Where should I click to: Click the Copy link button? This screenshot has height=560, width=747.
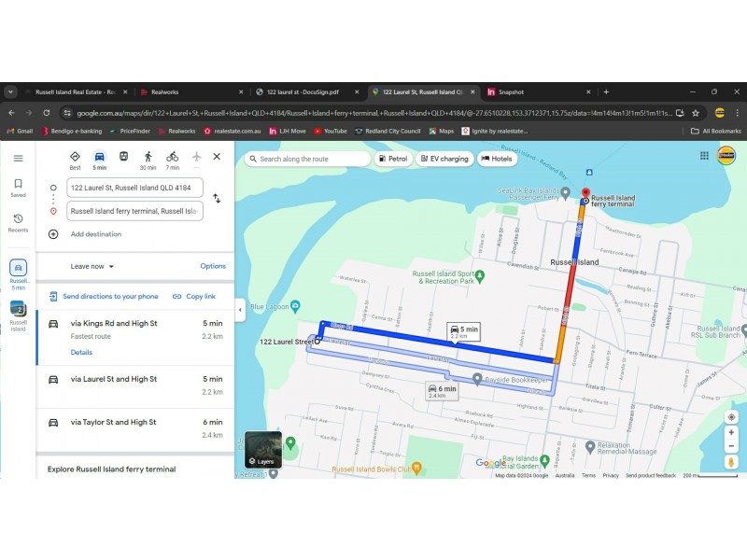click(x=194, y=296)
